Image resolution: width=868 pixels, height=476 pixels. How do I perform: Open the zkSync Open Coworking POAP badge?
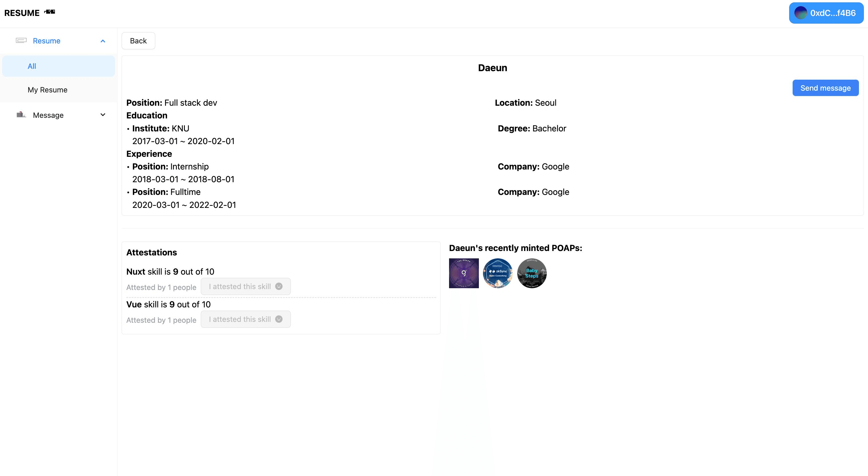[498, 273]
